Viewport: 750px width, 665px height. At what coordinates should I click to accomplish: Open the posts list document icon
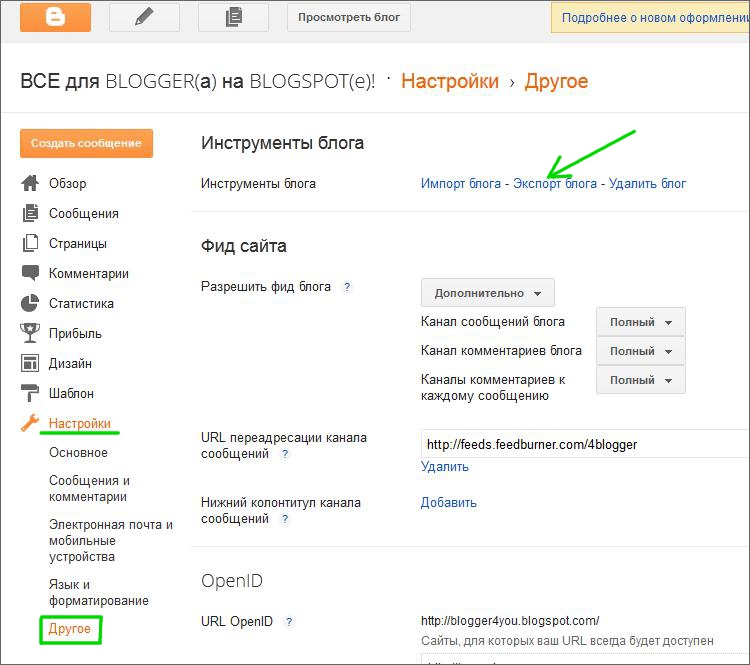(233, 17)
